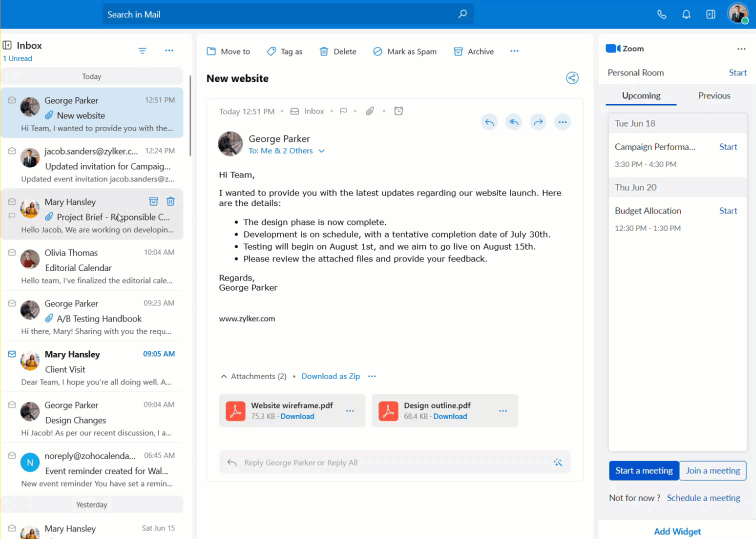Click the attachment paperclip icon in email header
Viewport: 756px width, 539px height.
point(370,111)
